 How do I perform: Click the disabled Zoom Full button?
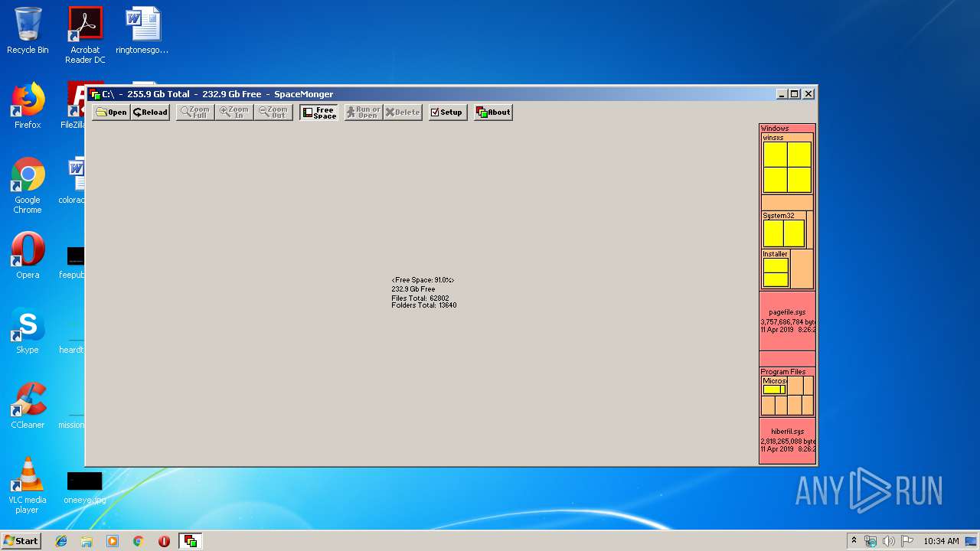point(195,112)
